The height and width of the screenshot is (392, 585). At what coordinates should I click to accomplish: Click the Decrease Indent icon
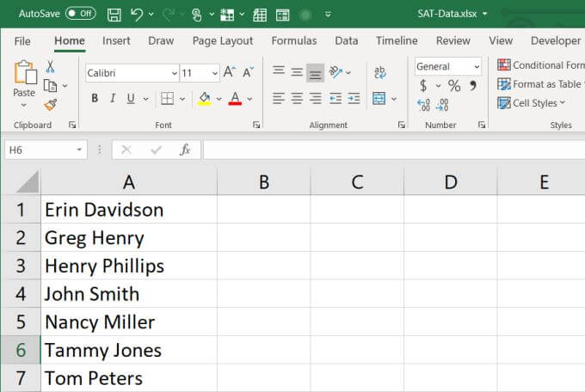point(336,99)
